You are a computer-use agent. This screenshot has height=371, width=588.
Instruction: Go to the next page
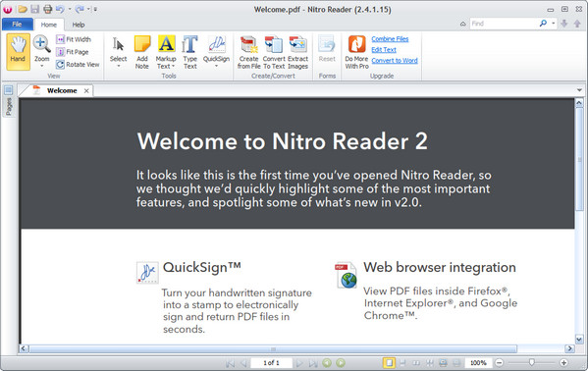point(299,363)
